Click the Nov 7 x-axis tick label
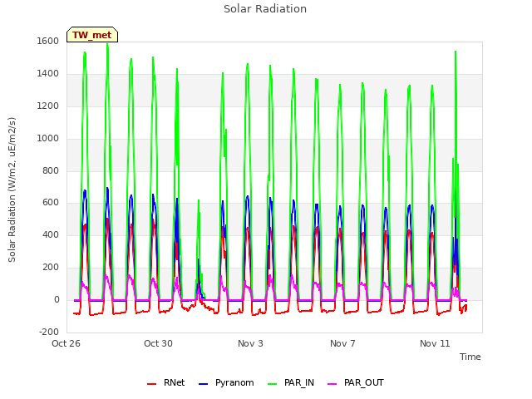This screenshot has width=532, height=399. (342, 343)
